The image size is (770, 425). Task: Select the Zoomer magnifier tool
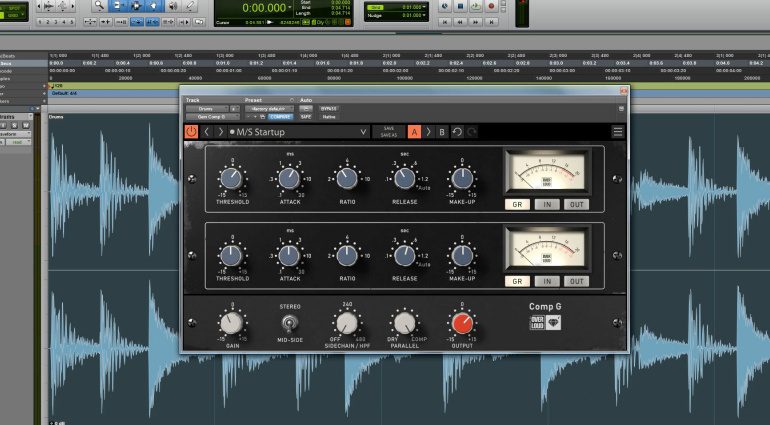coord(99,5)
